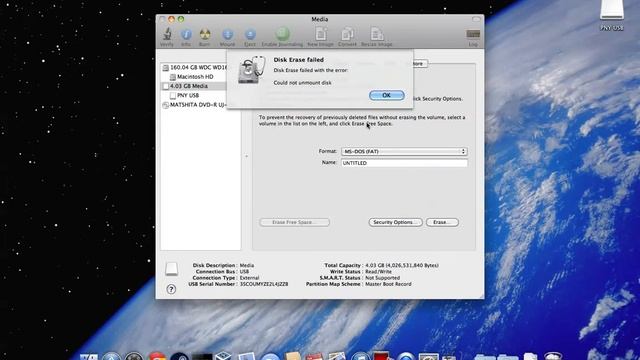Dismiss the error dialog with OK

(x=387, y=95)
